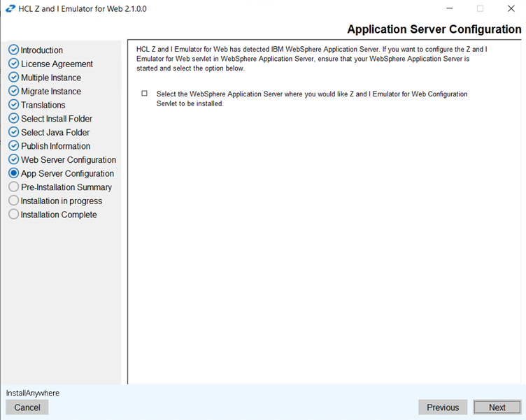Cancel the installation
This screenshot has width=526, height=420.
click(x=27, y=407)
